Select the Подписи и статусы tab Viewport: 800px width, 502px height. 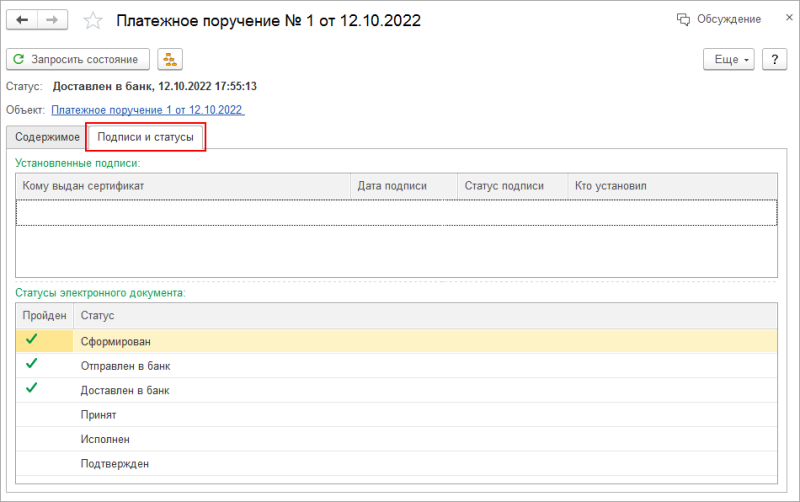[145, 137]
